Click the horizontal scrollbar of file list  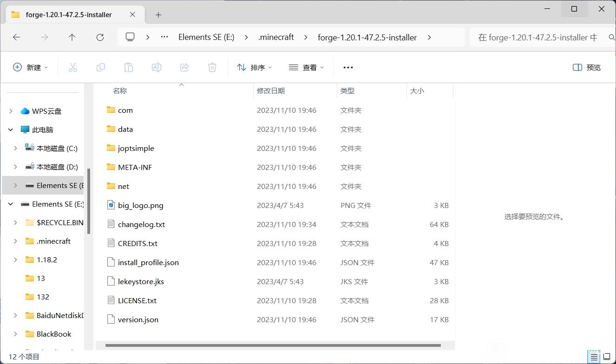pyautogui.click(x=273, y=345)
